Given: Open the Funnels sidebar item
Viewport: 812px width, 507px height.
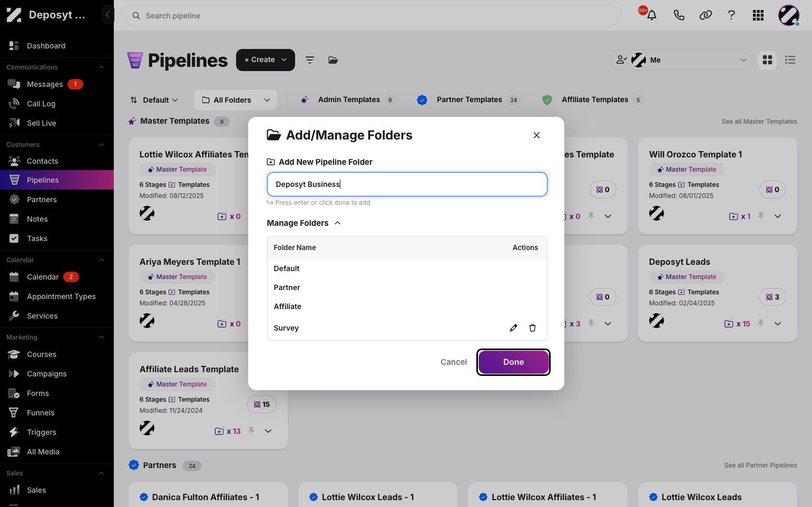Looking at the screenshot, I should (x=57, y=413).
